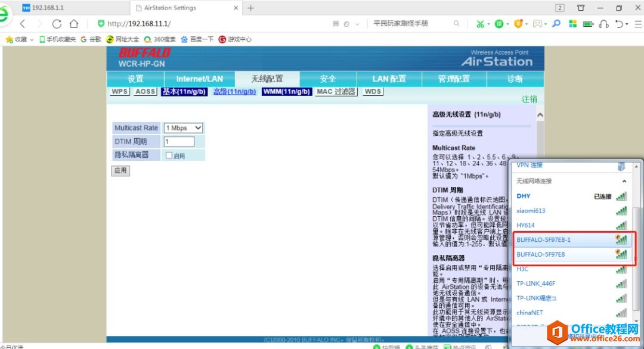Open the 无线配置 menu tab

pyautogui.click(x=267, y=79)
